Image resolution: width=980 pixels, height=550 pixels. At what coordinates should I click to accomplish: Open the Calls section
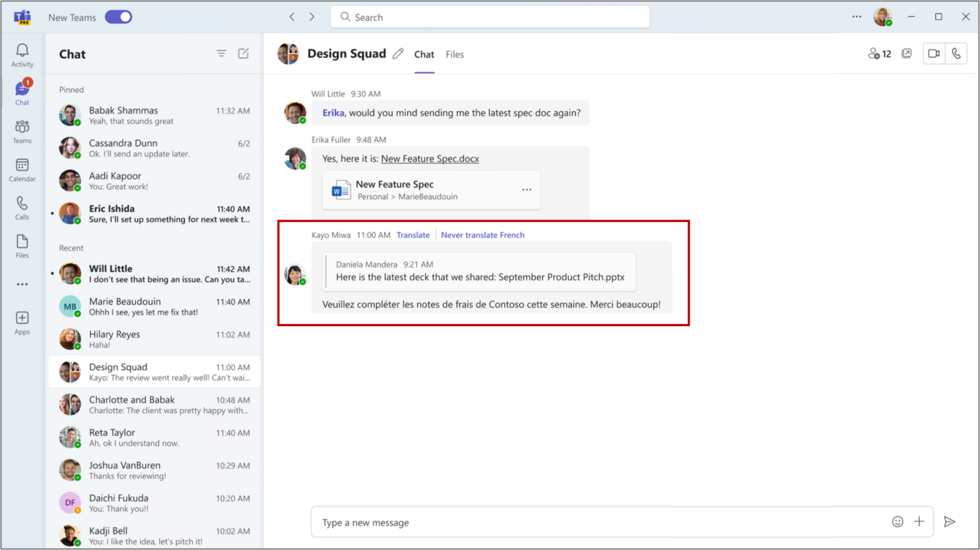pyautogui.click(x=22, y=206)
